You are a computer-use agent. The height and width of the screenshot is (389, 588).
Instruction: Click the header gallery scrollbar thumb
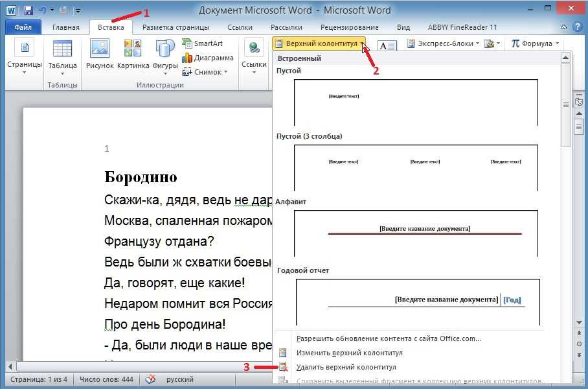point(566,105)
